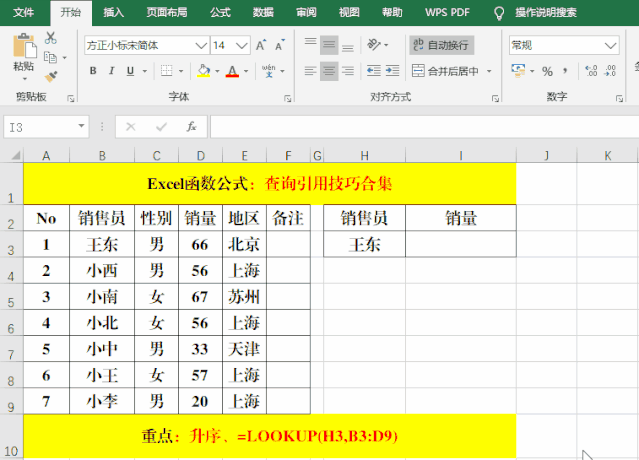Toggle Bold formatting

(x=93, y=71)
